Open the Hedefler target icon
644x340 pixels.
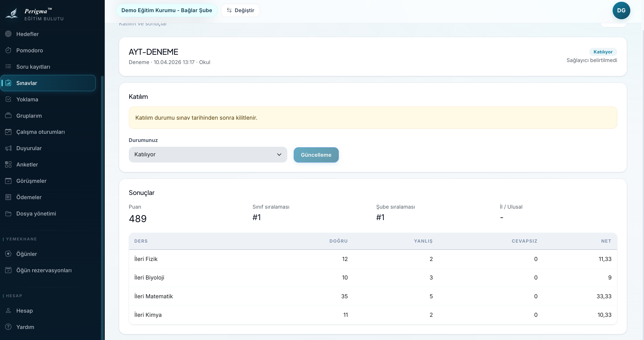click(x=8, y=34)
